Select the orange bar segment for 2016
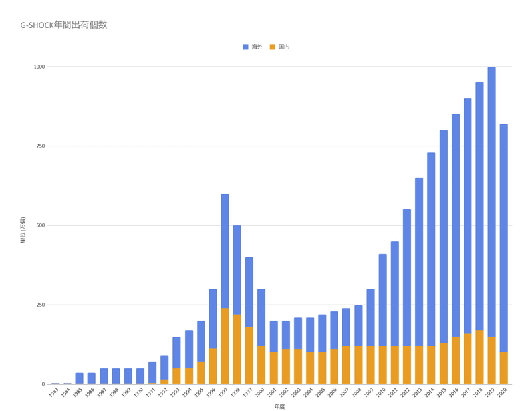 [x=456, y=360]
